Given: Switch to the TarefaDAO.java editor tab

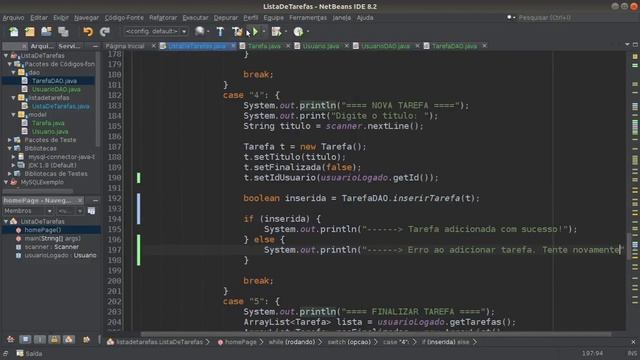Looking at the screenshot, I should (x=454, y=46).
